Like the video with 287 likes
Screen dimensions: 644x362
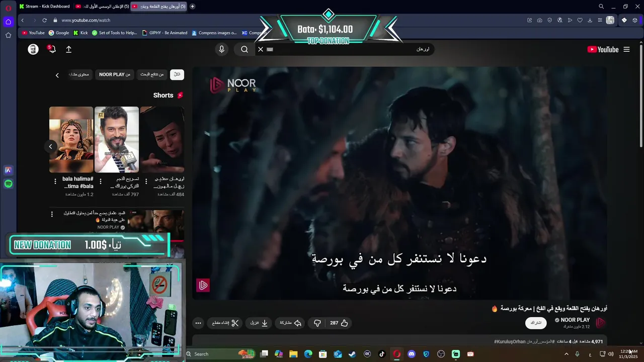(x=339, y=323)
